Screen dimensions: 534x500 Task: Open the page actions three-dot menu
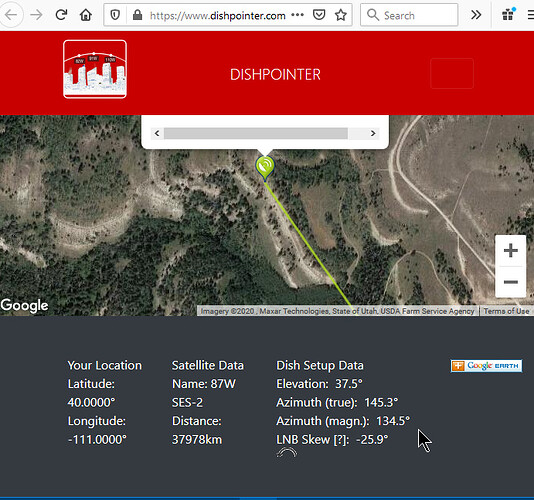pyautogui.click(x=298, y=15)
